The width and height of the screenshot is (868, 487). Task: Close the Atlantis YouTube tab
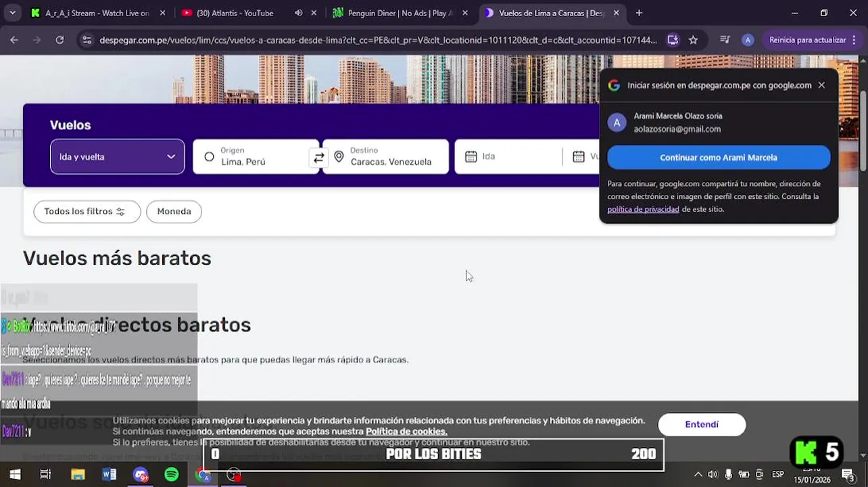pyautogui.click(x=314, y=13)
